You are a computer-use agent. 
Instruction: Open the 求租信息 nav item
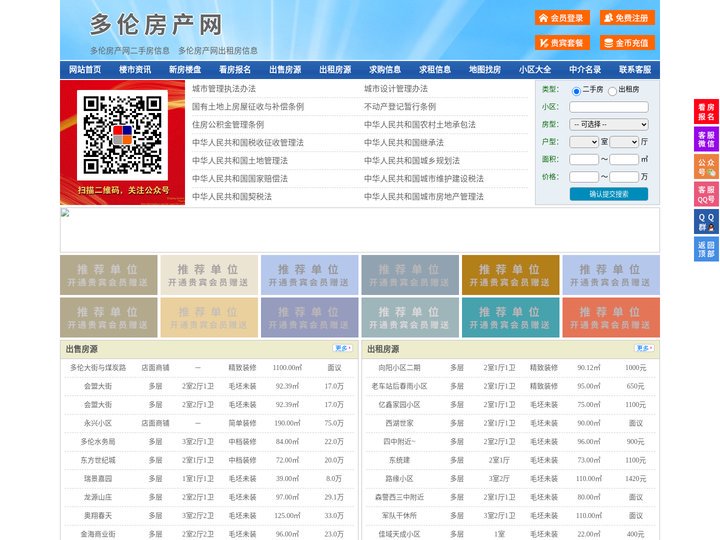(x=435, y=70)
